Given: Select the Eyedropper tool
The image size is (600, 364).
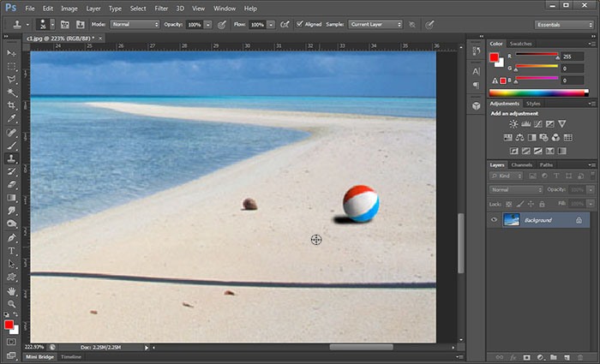Looking at the screenshot, I should point(11,119).
